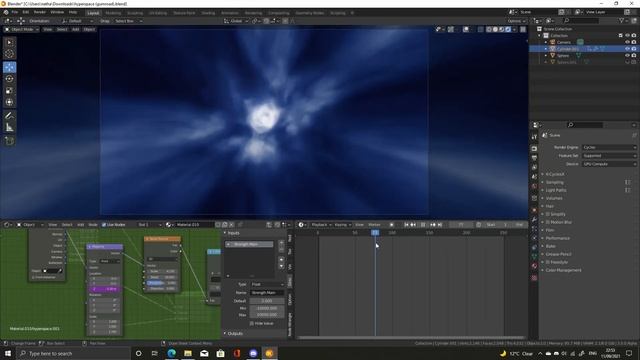The height and width of the screenshot is (360, 640).
Task: Open the Global transform orientation dropdown
Action: [x=236, y=21]
